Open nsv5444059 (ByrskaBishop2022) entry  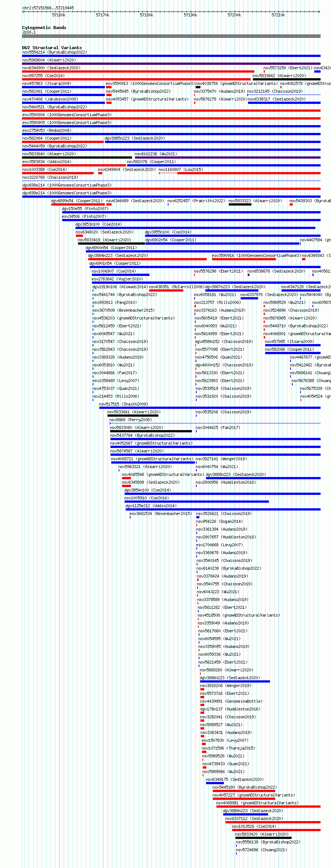tap(54, 146)
